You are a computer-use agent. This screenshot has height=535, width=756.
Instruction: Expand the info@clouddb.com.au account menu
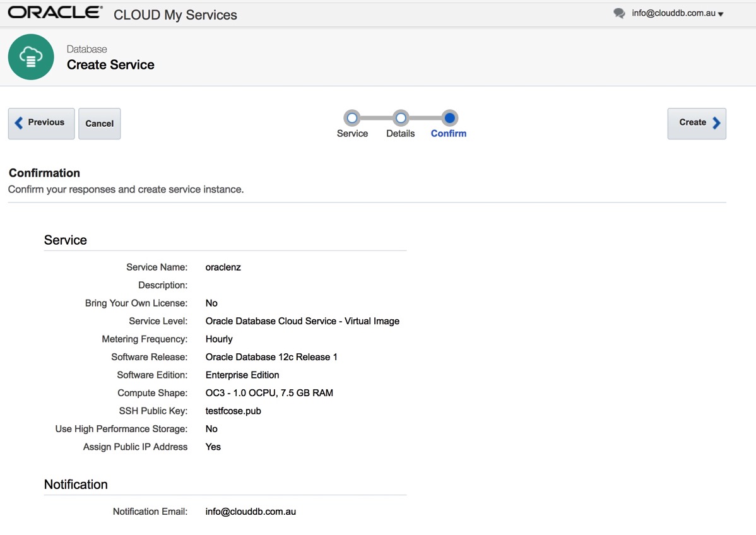pyautogui.click(x=673, y=13)
